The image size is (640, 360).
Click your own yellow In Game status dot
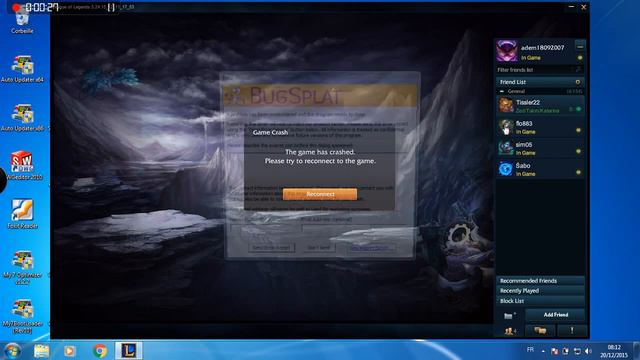click(580, 58)
